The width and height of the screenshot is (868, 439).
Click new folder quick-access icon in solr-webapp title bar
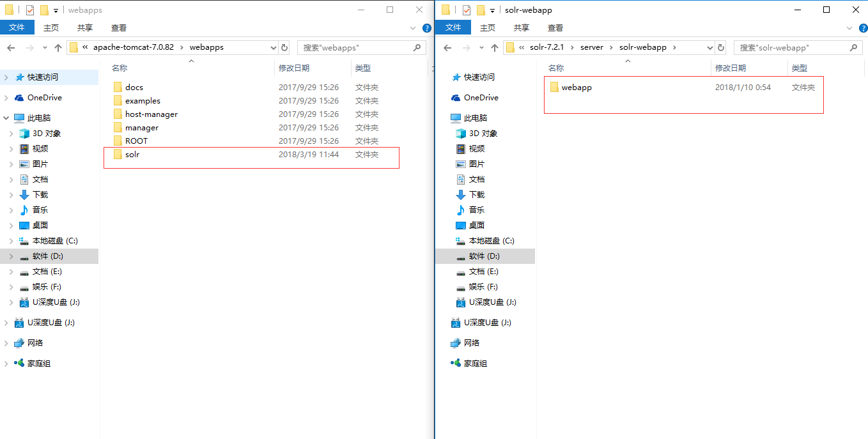coord(480,10)
